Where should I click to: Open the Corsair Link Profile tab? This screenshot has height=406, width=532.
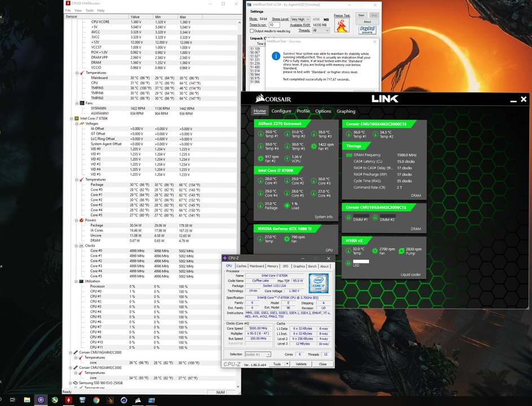(x=304, y=111)
